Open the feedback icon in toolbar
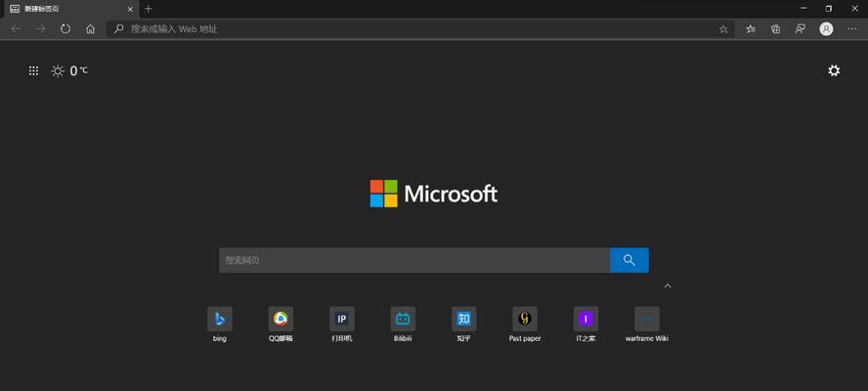Screen dimensions: 868x391 [800, 28]
